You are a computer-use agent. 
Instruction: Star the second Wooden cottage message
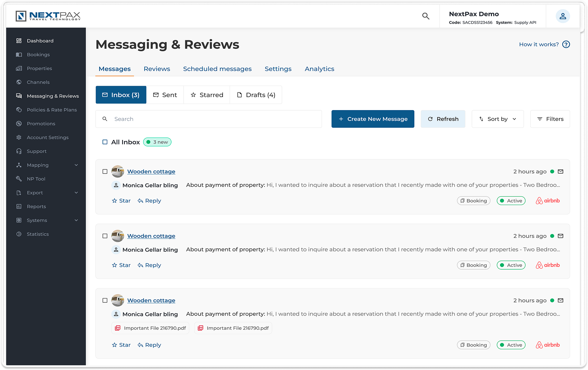tap(121, 265)
